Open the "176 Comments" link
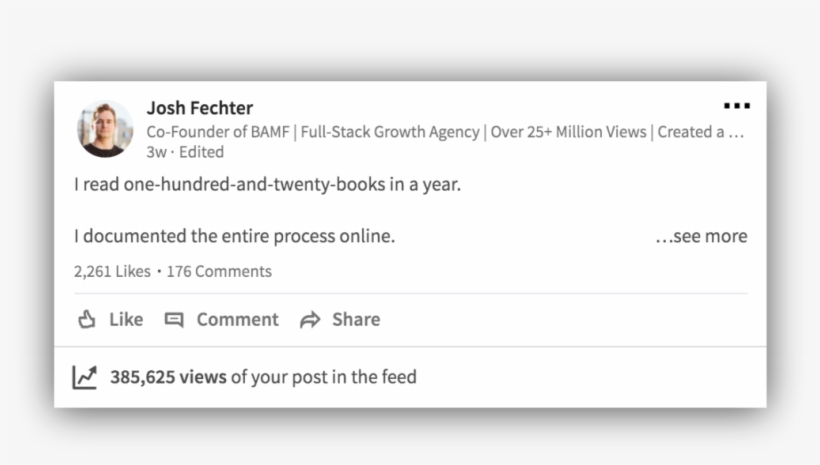The width and height of the screenshot is (820, 465). [219, 271]
